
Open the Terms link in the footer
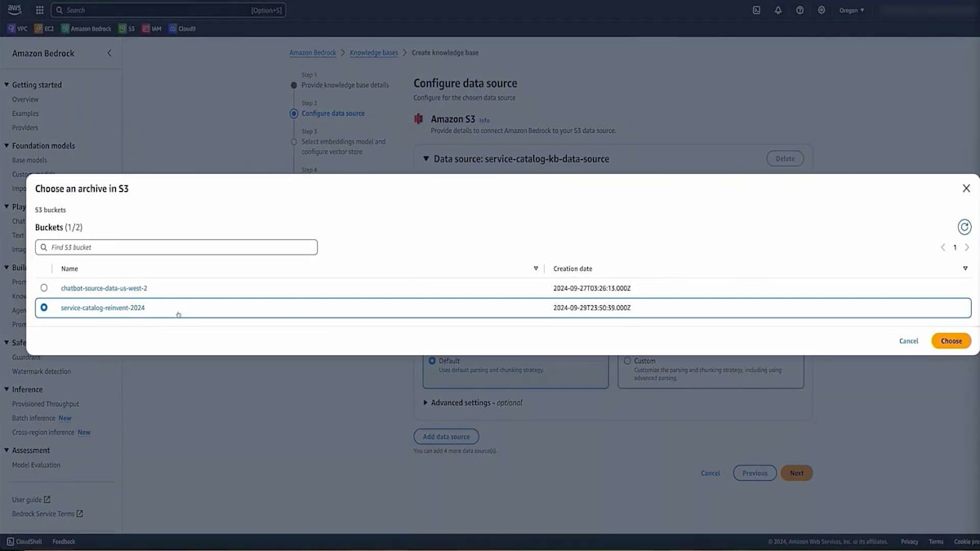936,542
